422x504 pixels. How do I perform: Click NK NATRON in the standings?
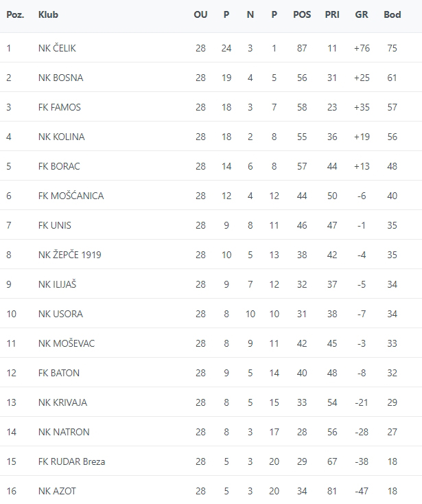point(64,432)
